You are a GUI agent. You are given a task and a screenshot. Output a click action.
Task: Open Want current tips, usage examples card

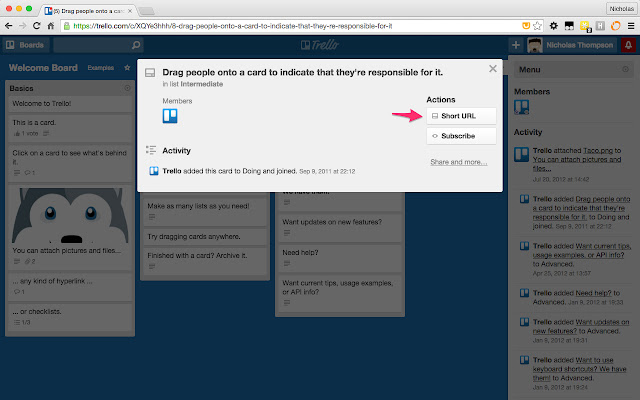point(340,293)
